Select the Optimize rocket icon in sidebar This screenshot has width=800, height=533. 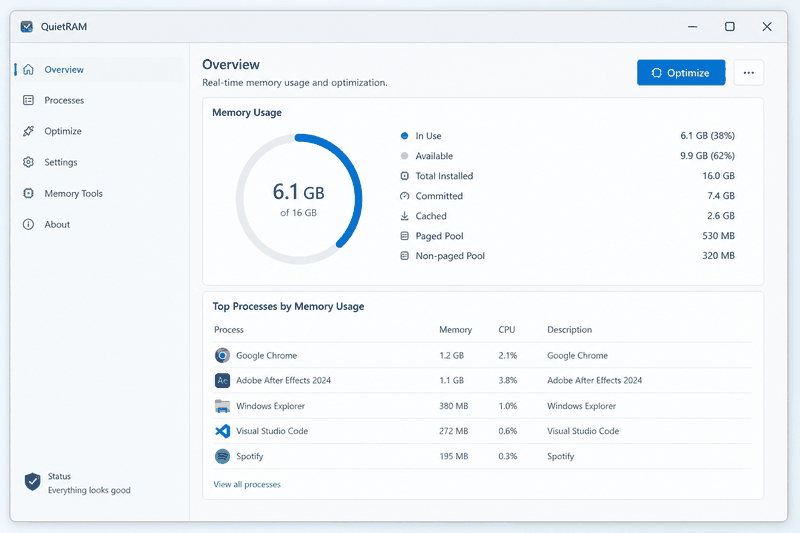29,131
